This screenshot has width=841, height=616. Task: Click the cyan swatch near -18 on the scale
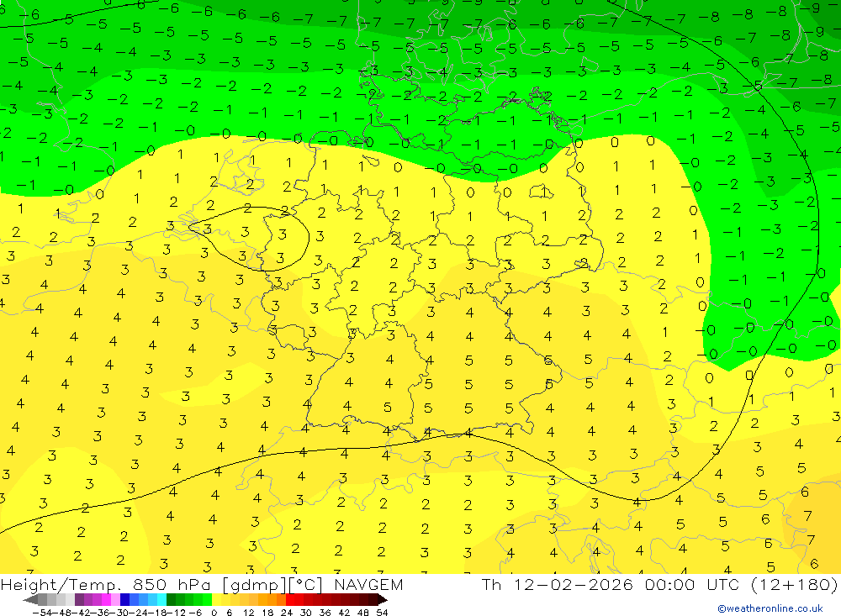[161, 599]
